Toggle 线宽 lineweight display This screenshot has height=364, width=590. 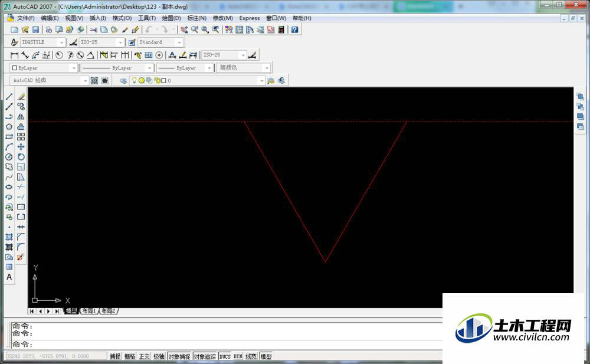251,356
